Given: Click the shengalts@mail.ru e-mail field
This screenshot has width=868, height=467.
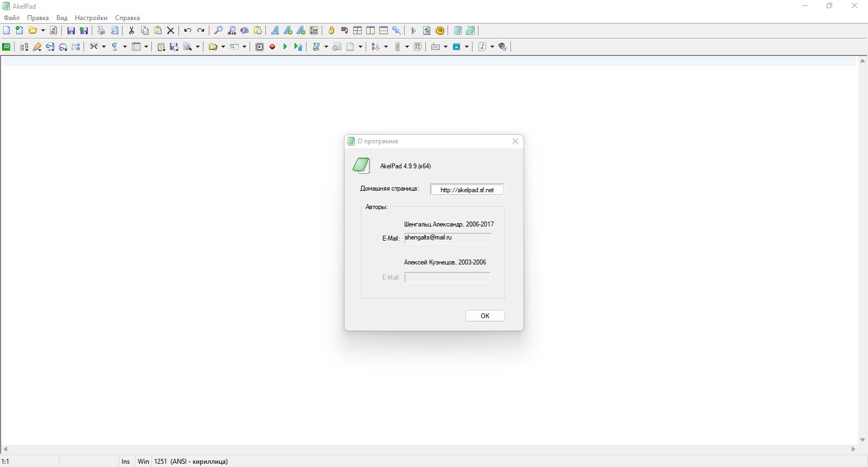Looking at the screenshot, I should 448,238.
